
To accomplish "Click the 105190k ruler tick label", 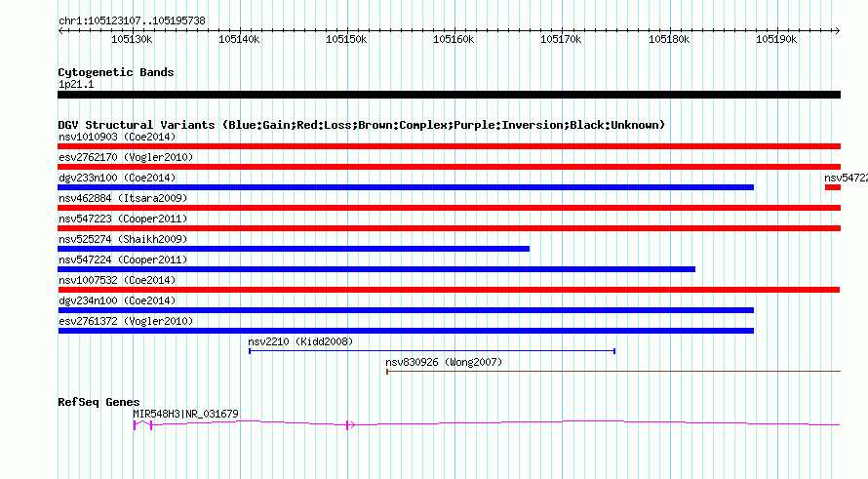I will click(776, 39).
